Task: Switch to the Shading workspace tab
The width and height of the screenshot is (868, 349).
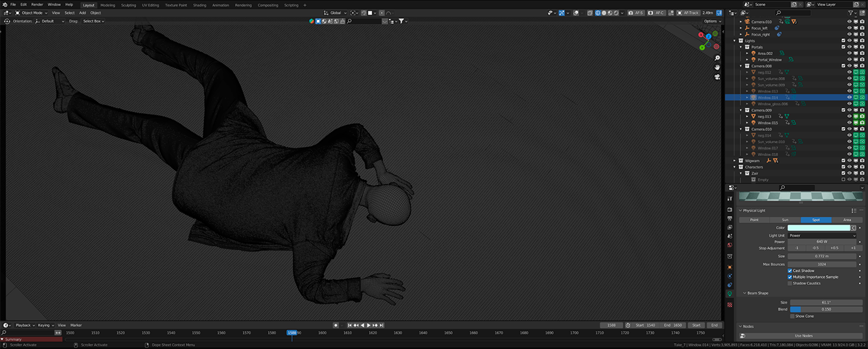Action: click(x=200, y=5)
